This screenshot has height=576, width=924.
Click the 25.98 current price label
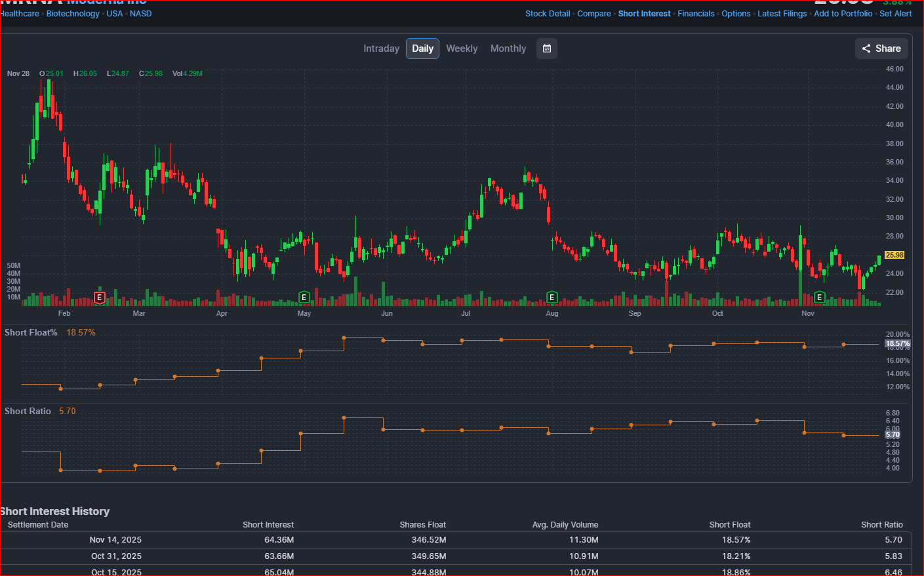[894, 255]
